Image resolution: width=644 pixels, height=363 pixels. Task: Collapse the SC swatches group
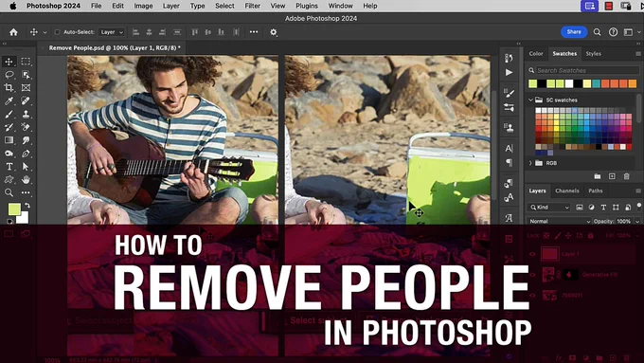tap(530, 100)
